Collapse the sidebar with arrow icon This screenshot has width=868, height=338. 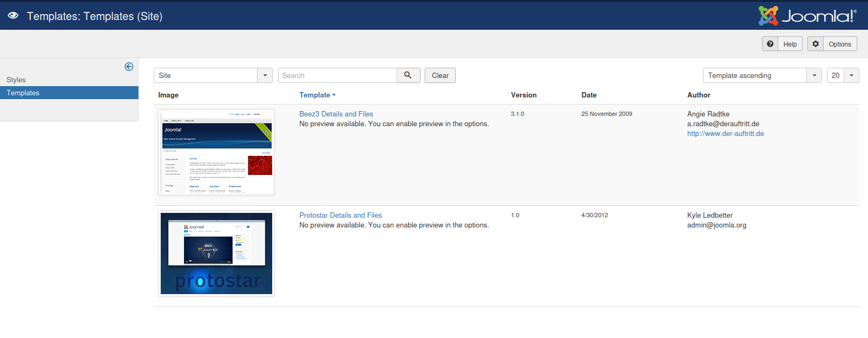coord(129,67)
